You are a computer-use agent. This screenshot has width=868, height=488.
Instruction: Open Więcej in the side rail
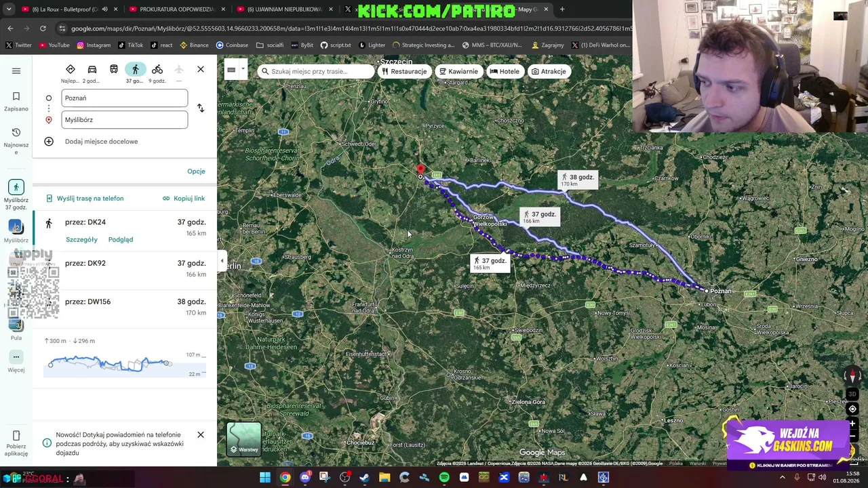point(16,362)
